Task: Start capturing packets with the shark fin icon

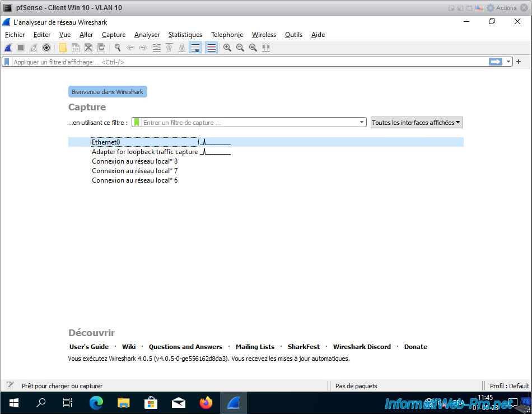Action: 8,48
